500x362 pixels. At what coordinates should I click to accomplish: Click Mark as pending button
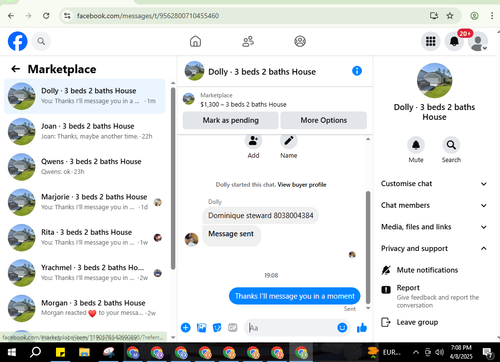tap(231, 120)
